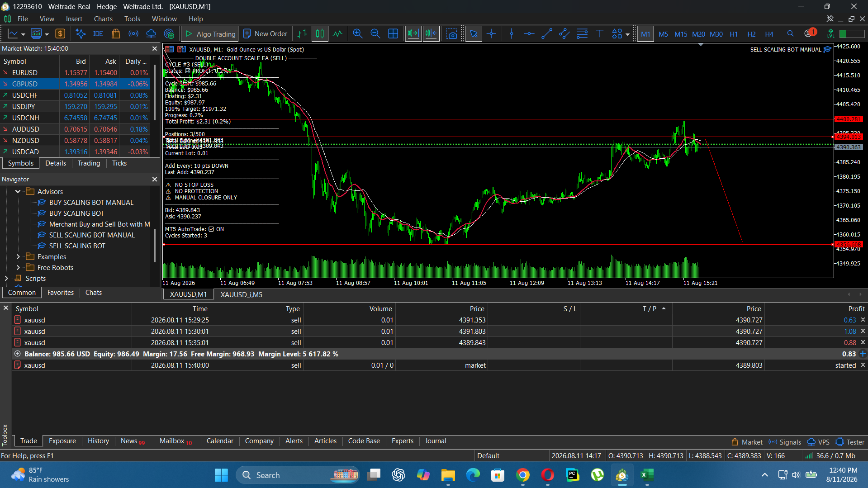Click the graphical shapes objects icon

click(617, 34)
